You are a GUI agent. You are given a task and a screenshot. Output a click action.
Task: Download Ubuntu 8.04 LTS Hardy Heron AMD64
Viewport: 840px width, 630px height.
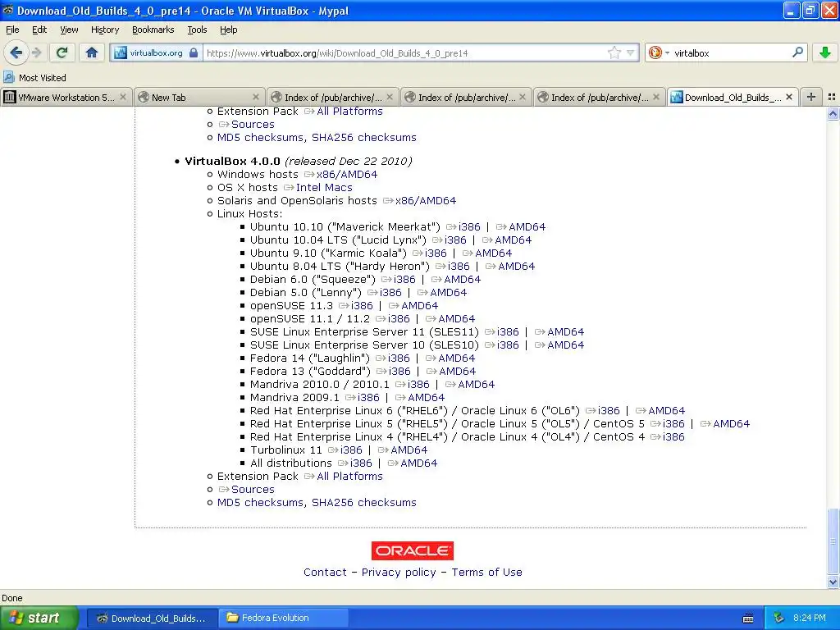(x=517, y=267)
